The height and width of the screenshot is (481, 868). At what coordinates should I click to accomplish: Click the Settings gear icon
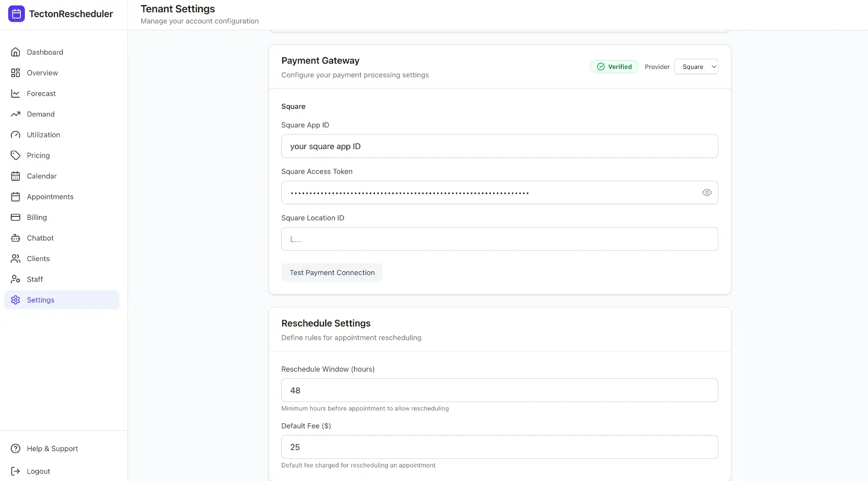[15, 300]
